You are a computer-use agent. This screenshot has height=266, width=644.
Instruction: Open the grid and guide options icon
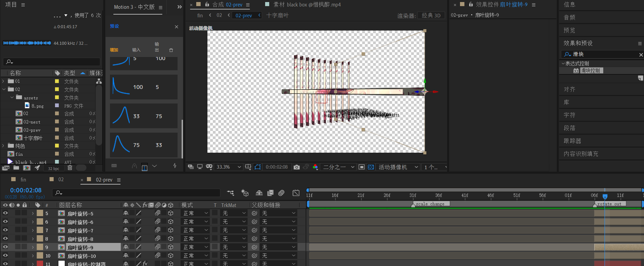point(248,167)
